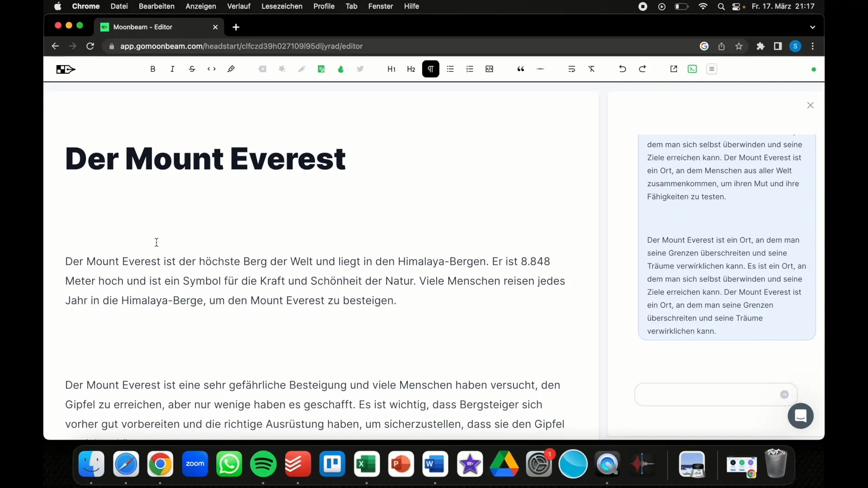Insert inline code formatting
The image size is (868, 488).
pos(212,69)
